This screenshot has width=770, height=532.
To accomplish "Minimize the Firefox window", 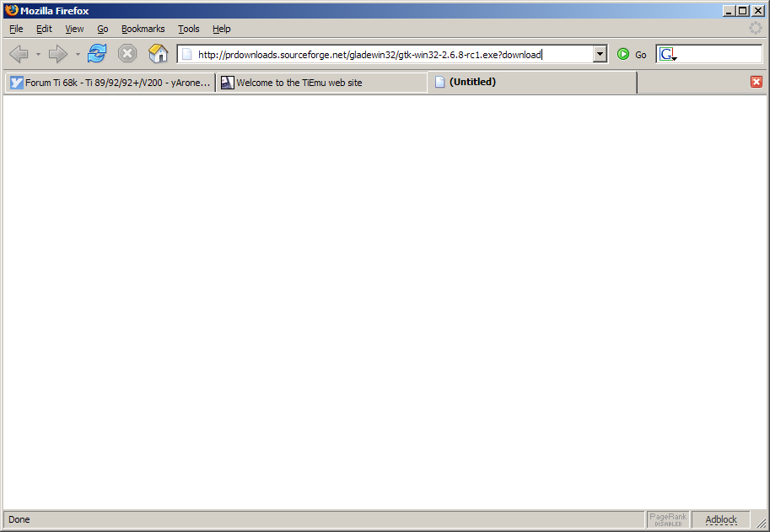I will 729,10.
